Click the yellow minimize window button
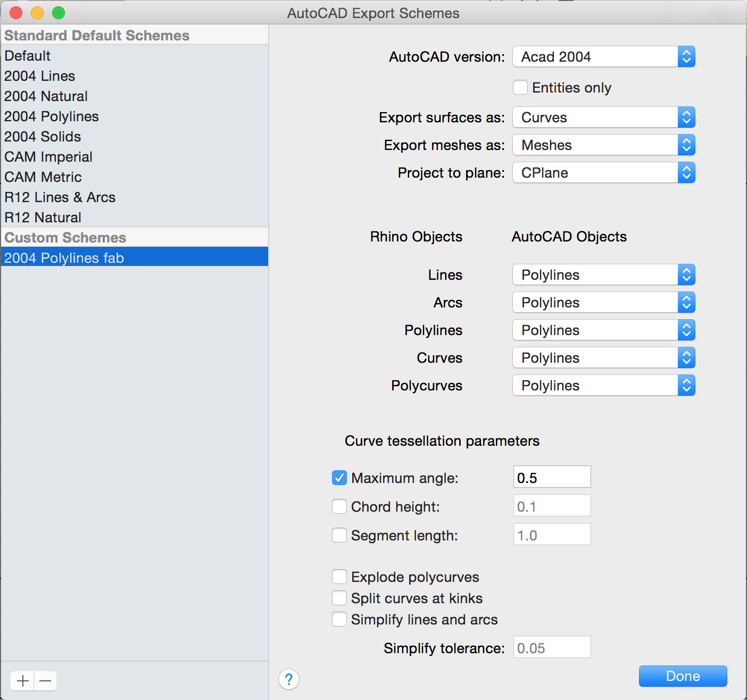 pos(37,13)
